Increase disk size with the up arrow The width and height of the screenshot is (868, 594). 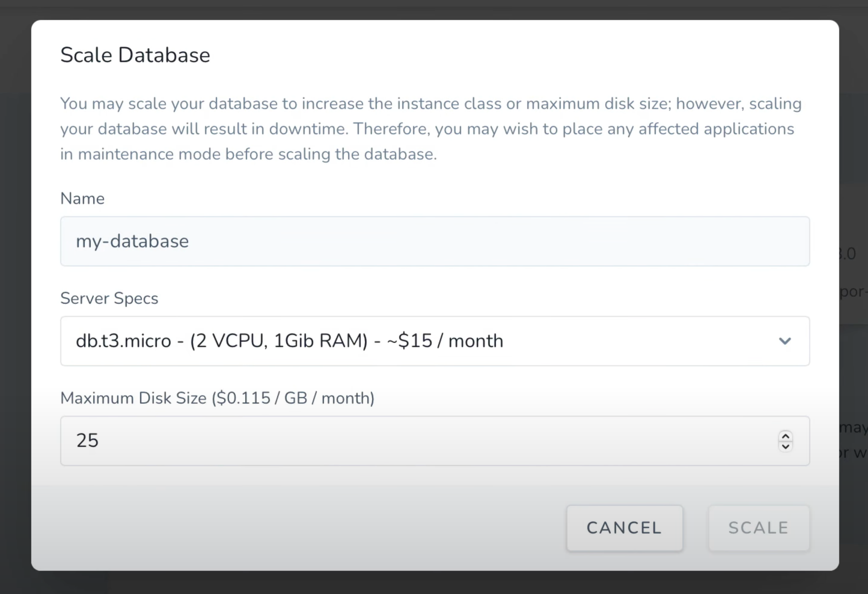tap(785, 436)
